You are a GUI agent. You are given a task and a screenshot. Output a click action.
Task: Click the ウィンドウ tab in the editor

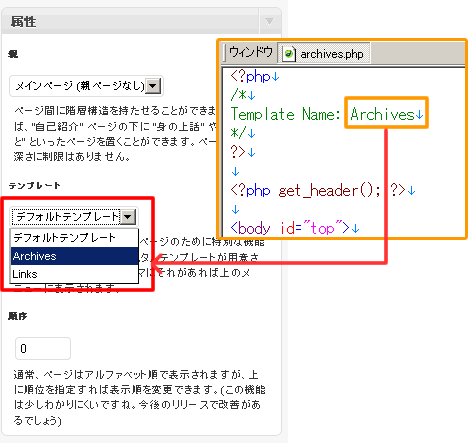(x=251, y=52)
